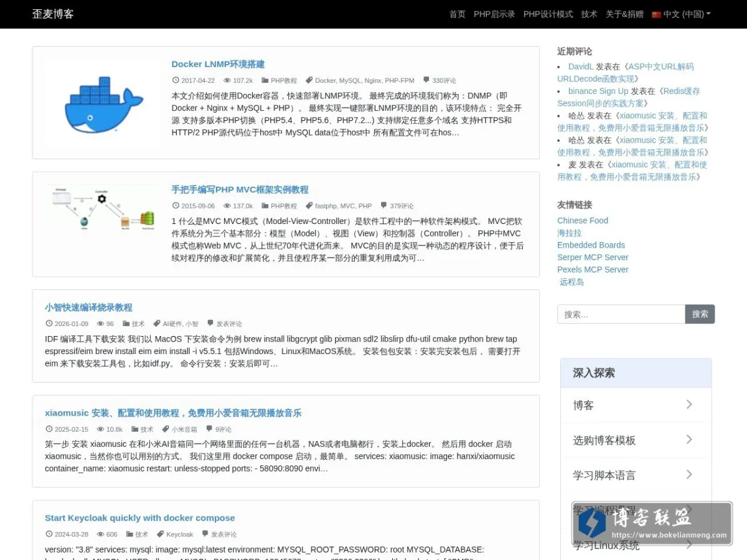Click China flag icon in navbar
747x560 pixels.
pyautogui.click(x=656, y=14)
